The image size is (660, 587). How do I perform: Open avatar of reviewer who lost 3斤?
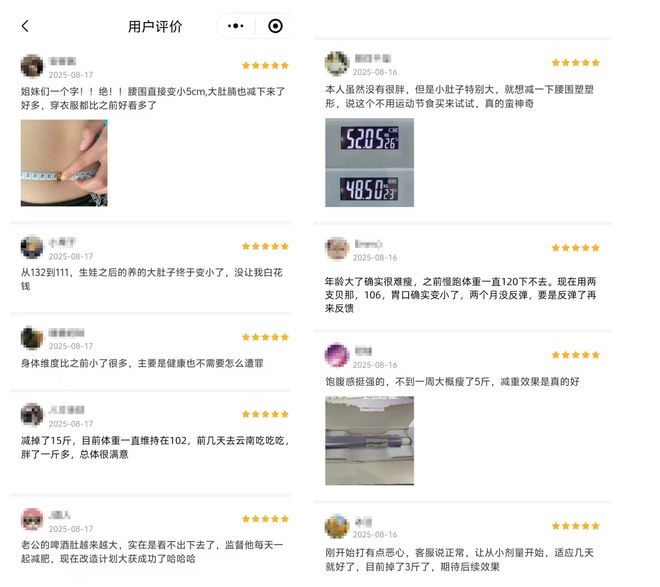(x=337, y=526)
